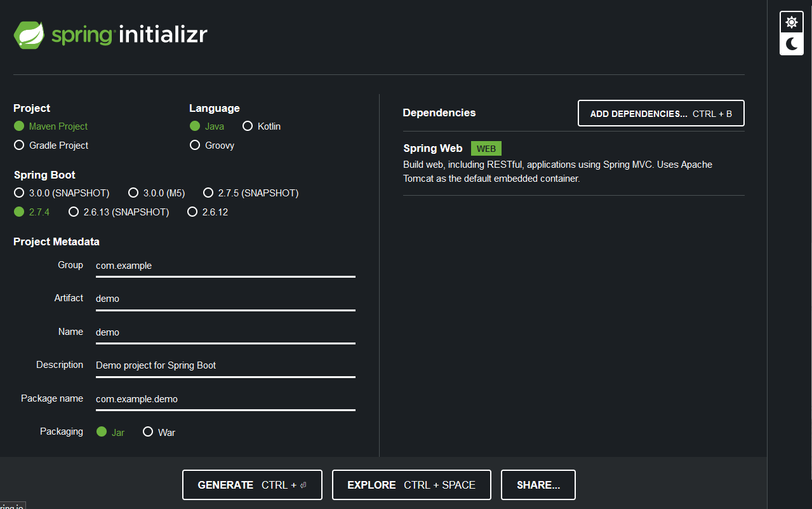Edit the Package name field
The height and width of the screenshot is (509, 812).
click(225, 400)
